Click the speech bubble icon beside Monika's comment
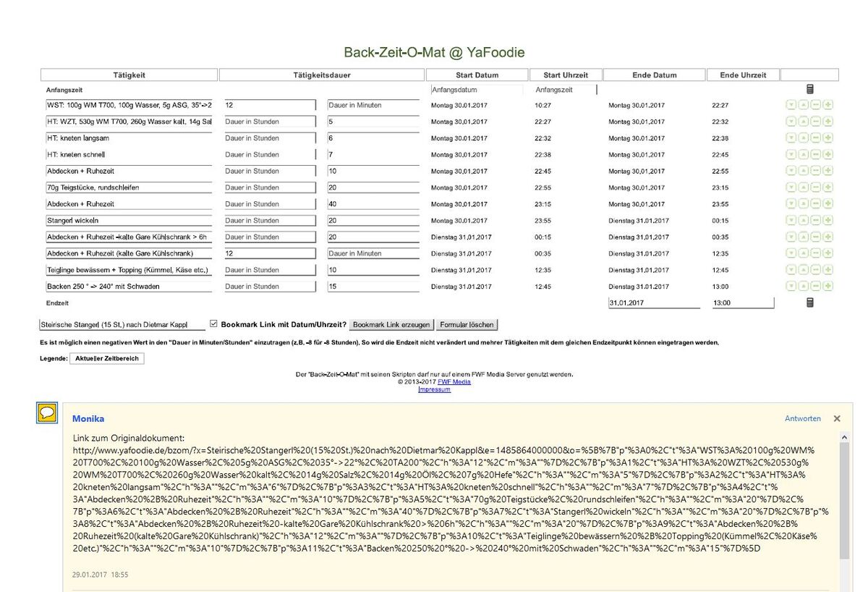The image size is (868, 592). (47, 413)
